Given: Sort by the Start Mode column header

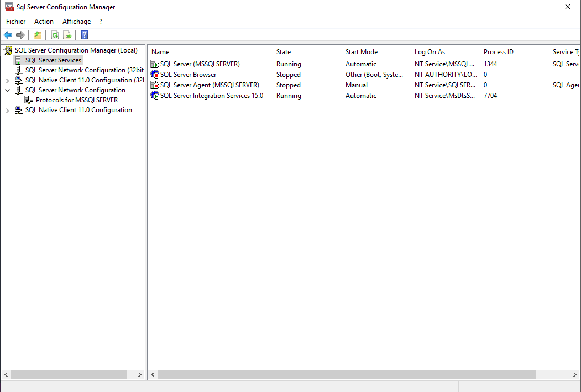Looking at the screenshot, I should pyautogui.click(x=376, y=52).
